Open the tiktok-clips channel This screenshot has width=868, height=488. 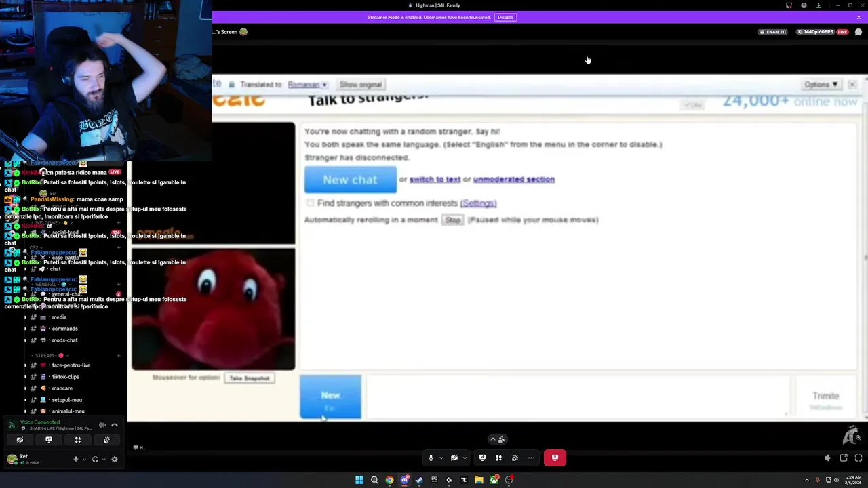(x=65, y=377)
